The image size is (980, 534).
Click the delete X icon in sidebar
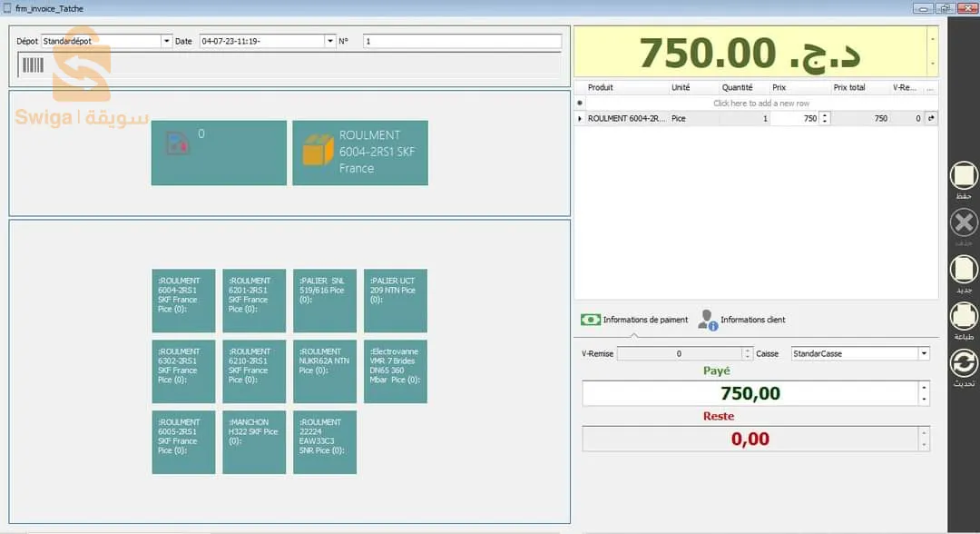(963, 222)
